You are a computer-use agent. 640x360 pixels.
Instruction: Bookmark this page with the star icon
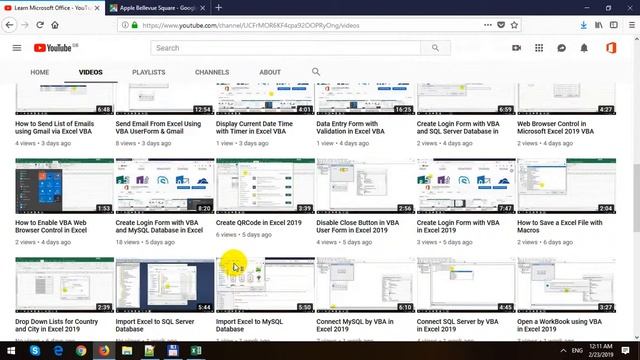(x=514, y=25)
